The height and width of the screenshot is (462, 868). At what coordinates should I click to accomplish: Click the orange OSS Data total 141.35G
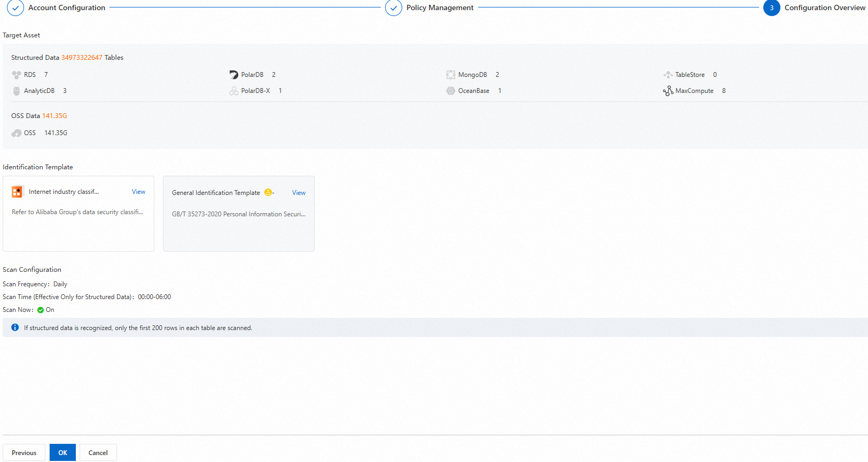point(54,116)
